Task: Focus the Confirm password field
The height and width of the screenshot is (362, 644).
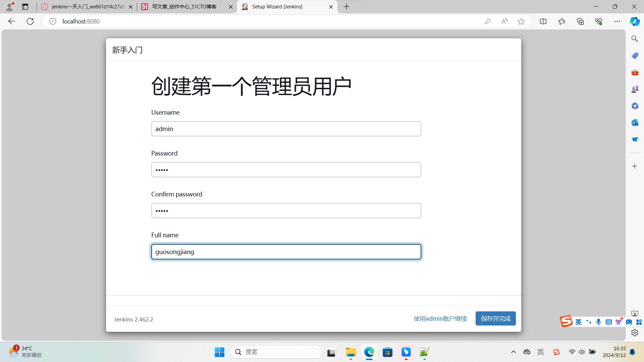Action: pyautogui.click(x=286, y=210)
